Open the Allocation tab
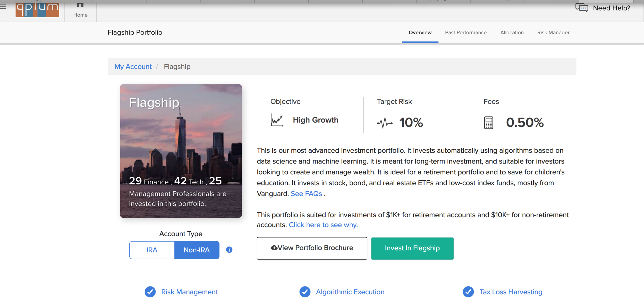 (512, 32)
